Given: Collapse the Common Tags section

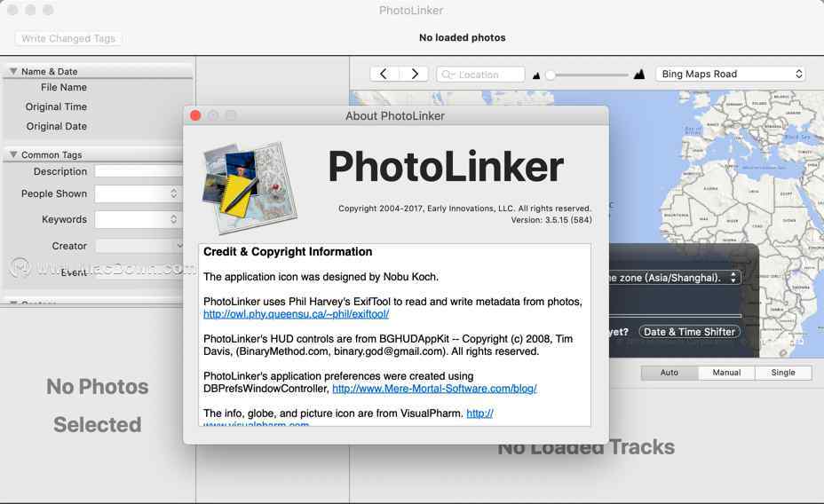Looking at the screenshot, I should point(13,154).
